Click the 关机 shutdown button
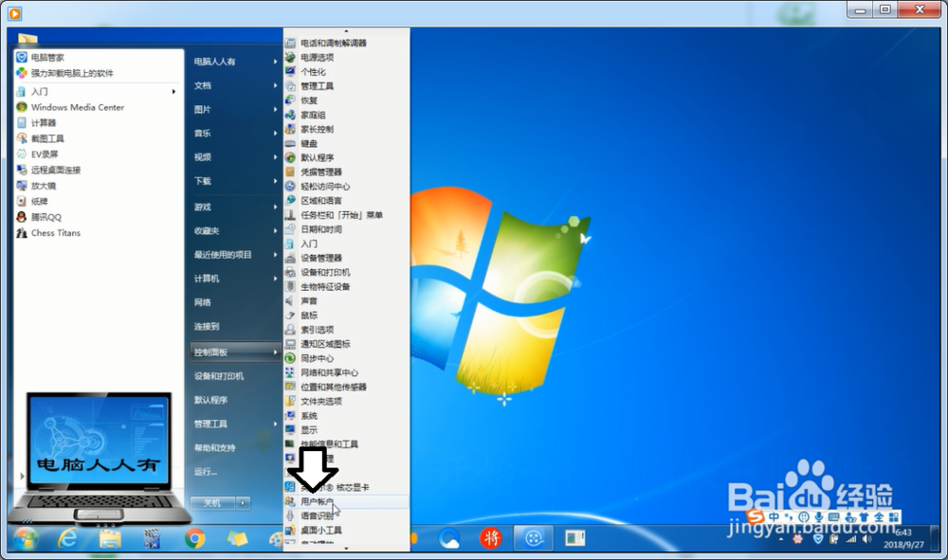The width and height of the screenshot is (948, 560). 212,502
